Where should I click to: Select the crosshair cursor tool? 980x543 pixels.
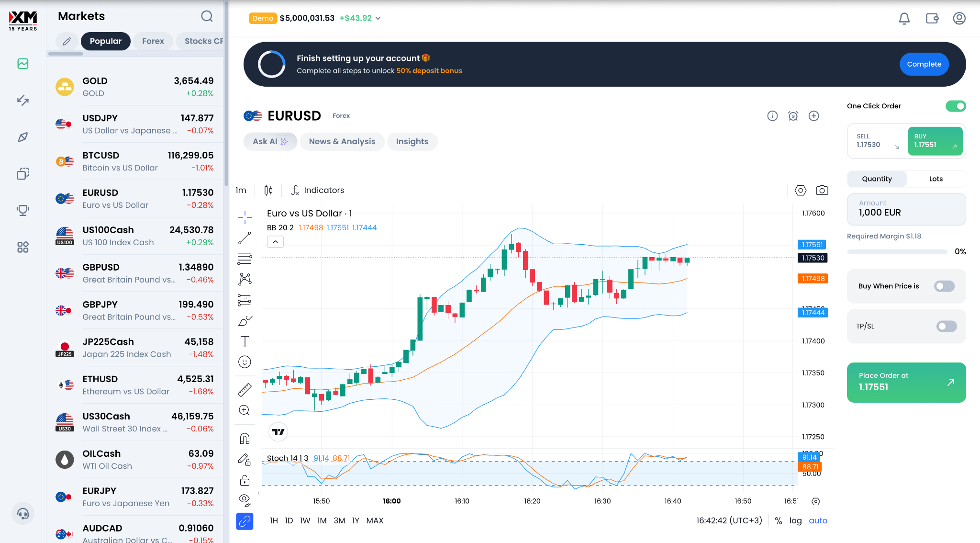pos(245,217)
